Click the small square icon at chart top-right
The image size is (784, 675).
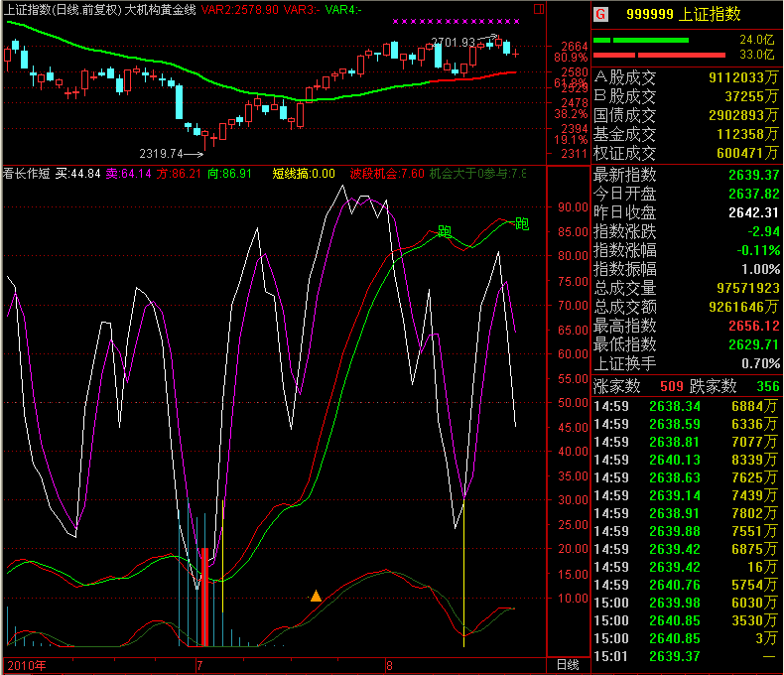(x=537, y=9)
